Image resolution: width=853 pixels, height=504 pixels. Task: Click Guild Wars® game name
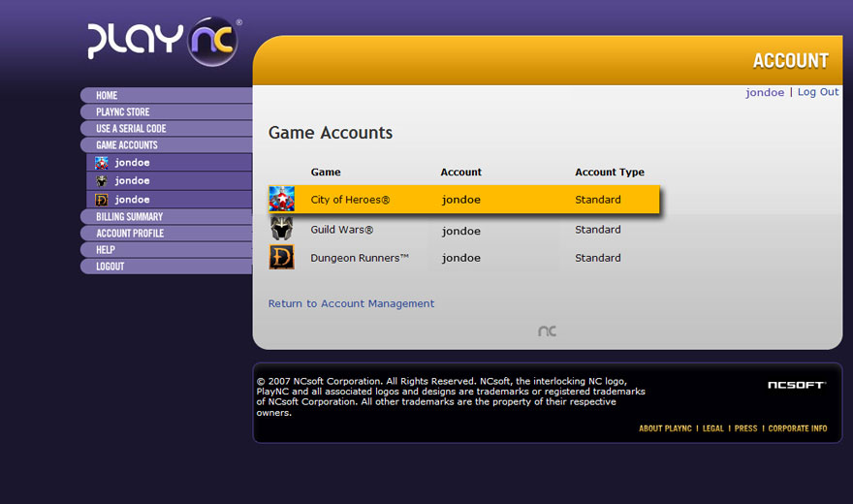click(341, 230)
